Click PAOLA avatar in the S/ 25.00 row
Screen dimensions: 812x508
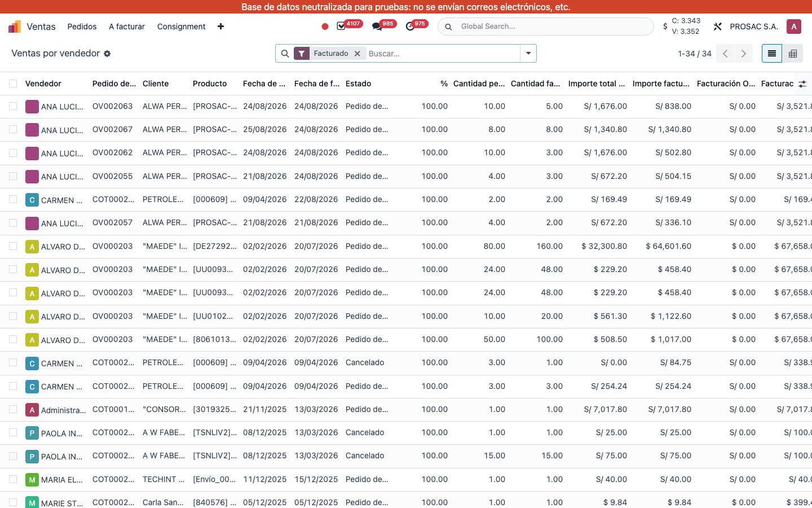[32, 433]
